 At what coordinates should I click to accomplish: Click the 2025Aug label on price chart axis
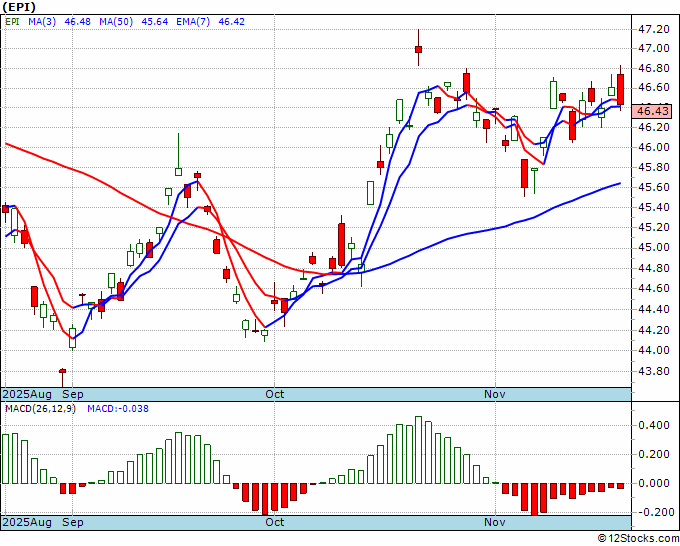coord(27,394)
